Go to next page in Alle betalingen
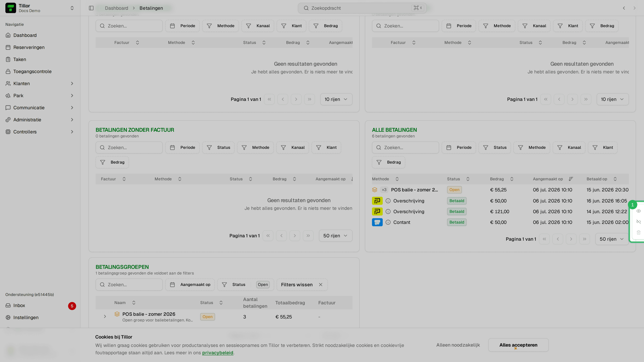Viewport: 644px width, 362px height. (571, 239)
